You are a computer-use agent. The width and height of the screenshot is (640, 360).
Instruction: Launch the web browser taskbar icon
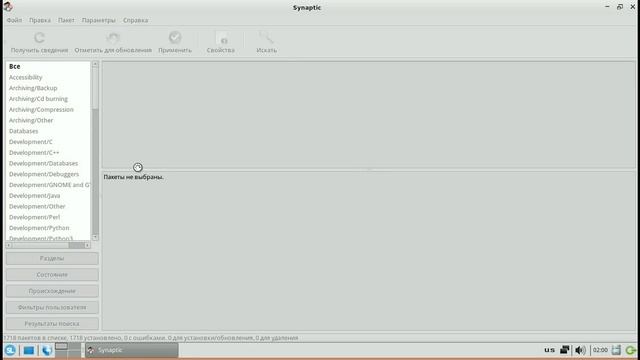[47, 350]
